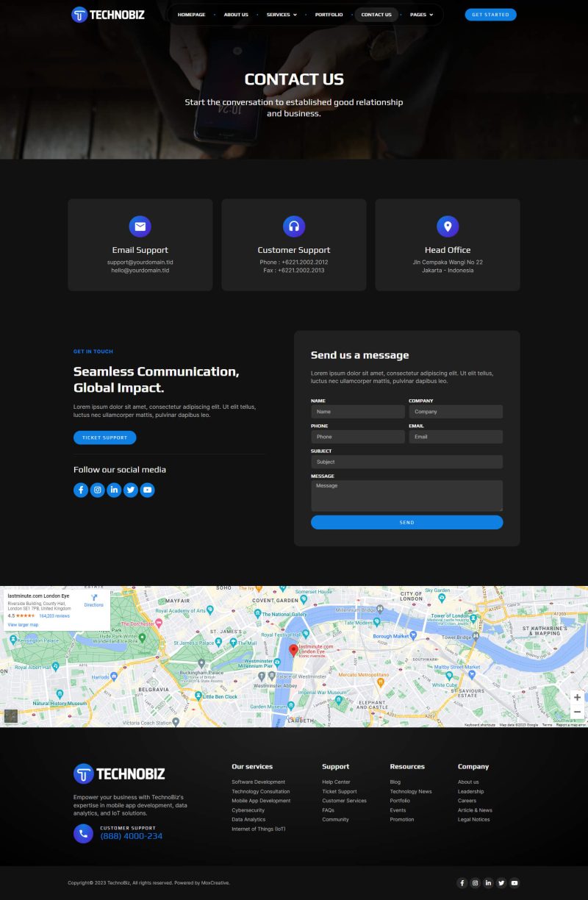Click the Head Office location pin icon
This screenshot has width=588, height=900.
[x=448, y=226]
